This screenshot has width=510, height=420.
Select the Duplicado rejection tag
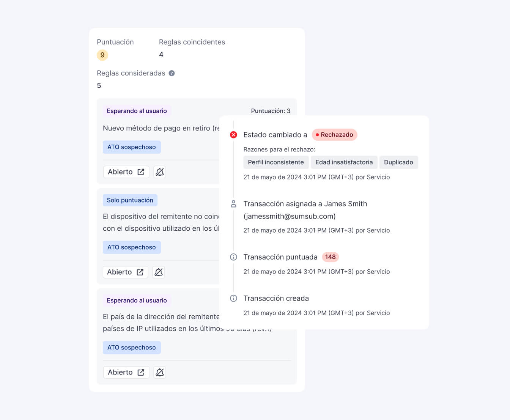click(398, 162)
